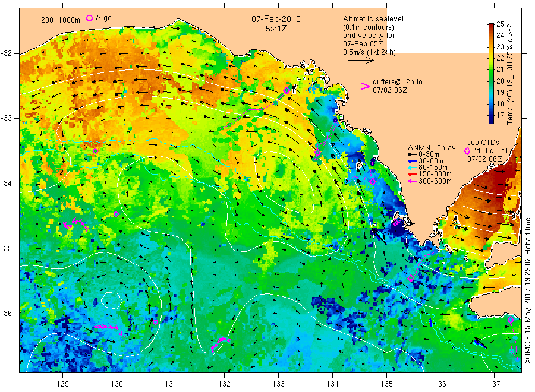
Task: Click the '200 1000m' legend label
Action: (61, 20)
